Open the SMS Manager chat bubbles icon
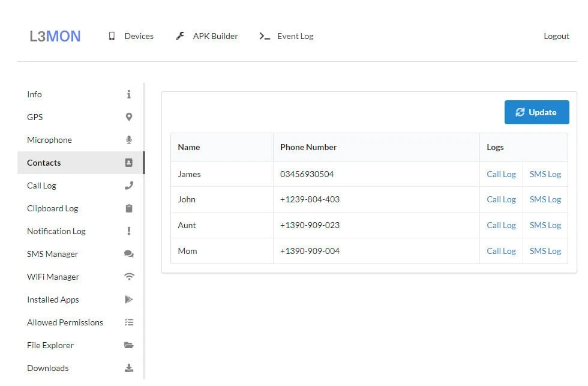The height and width of the screenshot is (386, 588). click(128, 254)
